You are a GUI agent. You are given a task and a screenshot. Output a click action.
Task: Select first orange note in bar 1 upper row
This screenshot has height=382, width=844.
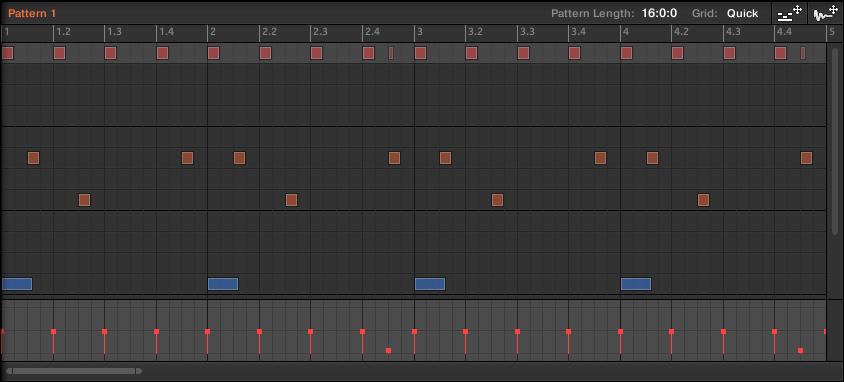(x=33, y=158)
